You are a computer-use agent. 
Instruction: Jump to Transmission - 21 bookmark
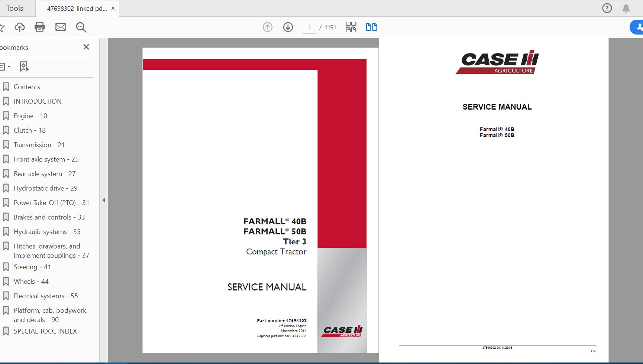click(x=39, y=144)
